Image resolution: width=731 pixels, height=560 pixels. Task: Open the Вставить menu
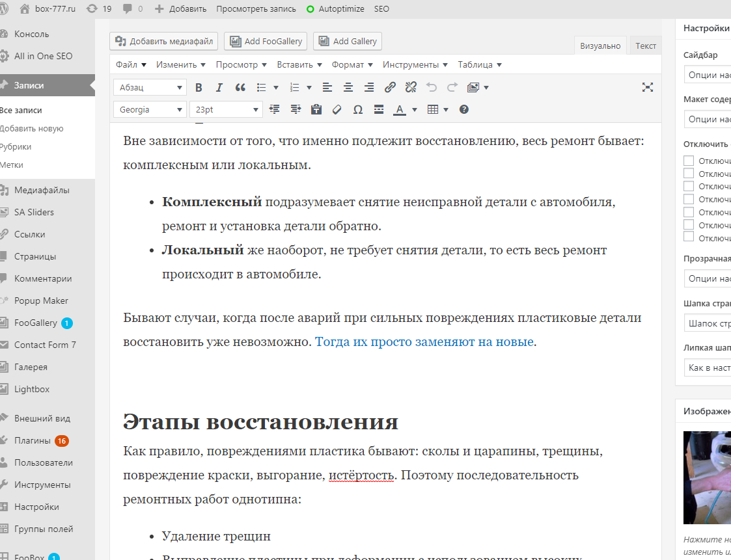click(299, 65)
